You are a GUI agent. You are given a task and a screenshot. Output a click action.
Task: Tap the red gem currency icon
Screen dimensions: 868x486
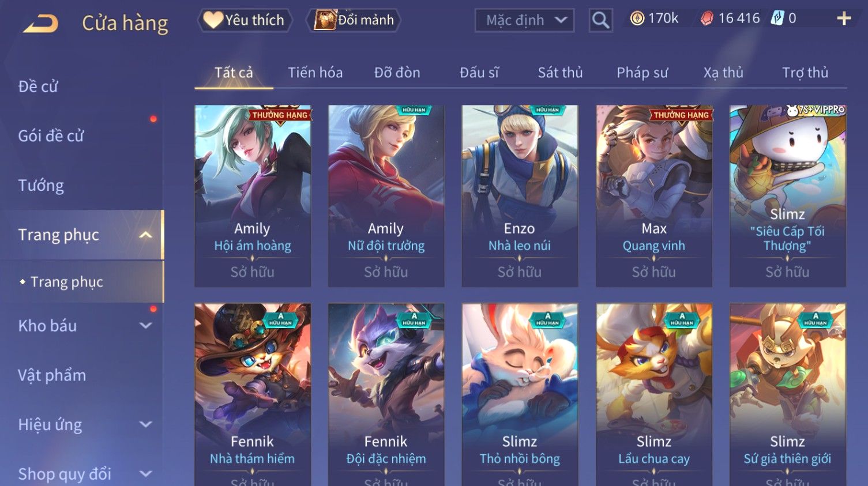click(x=707, y=18)
